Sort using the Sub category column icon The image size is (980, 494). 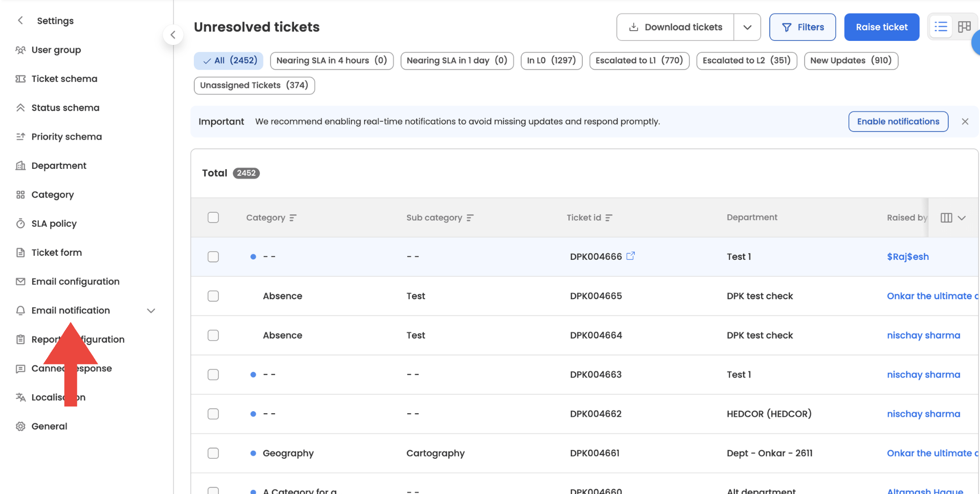470,218
